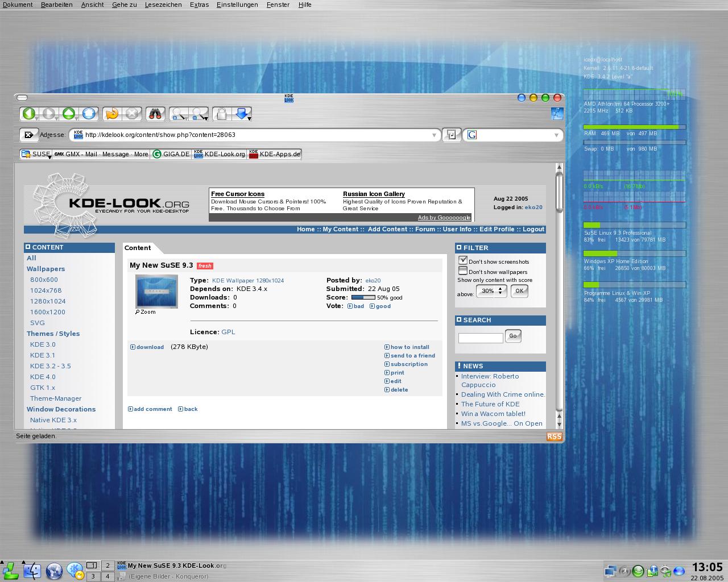The width and height of the screenshot is (728, 582).
Task: Click the wallpaper preview thumbnail
Action: click(156, 291)
